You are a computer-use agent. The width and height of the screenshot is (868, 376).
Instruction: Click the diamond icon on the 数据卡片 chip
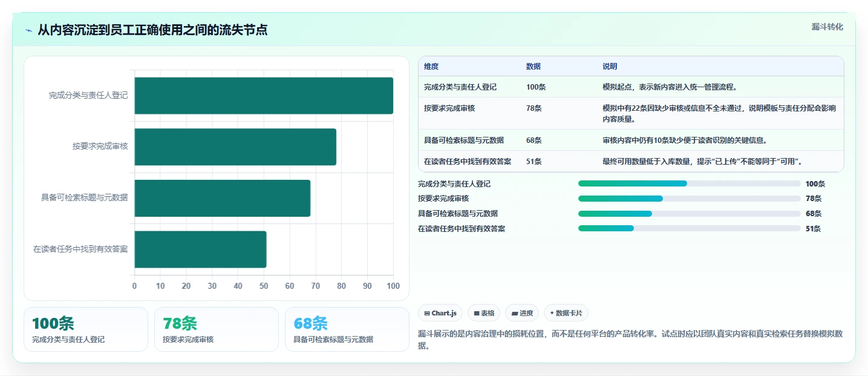coord(552,313)
